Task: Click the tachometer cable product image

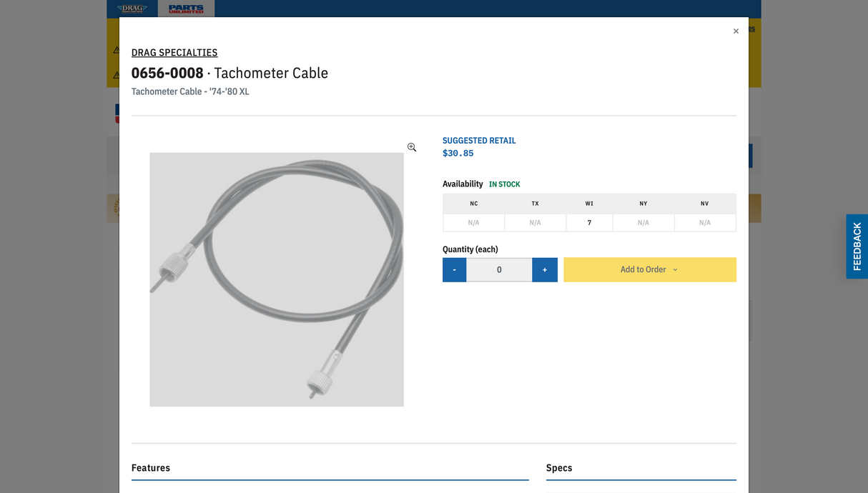Action: coord(277,279)
